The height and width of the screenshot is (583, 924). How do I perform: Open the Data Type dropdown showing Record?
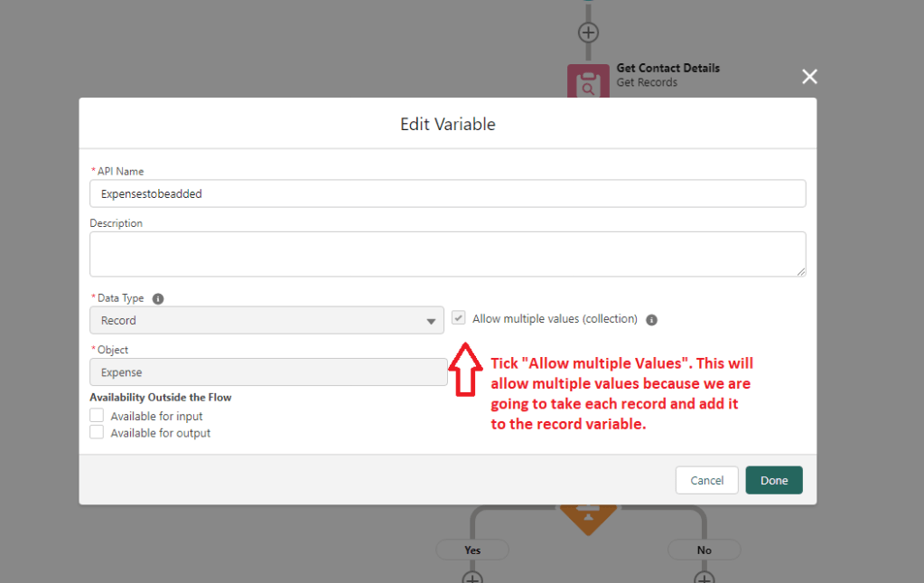tap(266, 321)
